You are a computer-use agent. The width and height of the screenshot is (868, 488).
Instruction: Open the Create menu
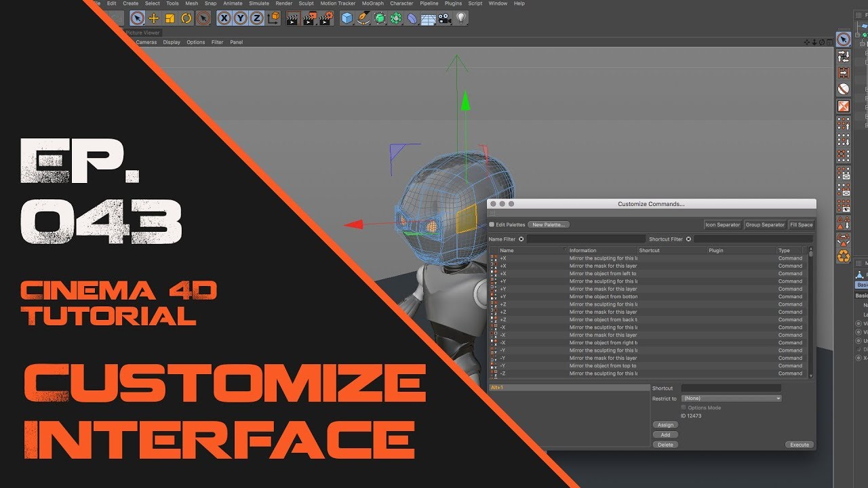pos(130,3)
